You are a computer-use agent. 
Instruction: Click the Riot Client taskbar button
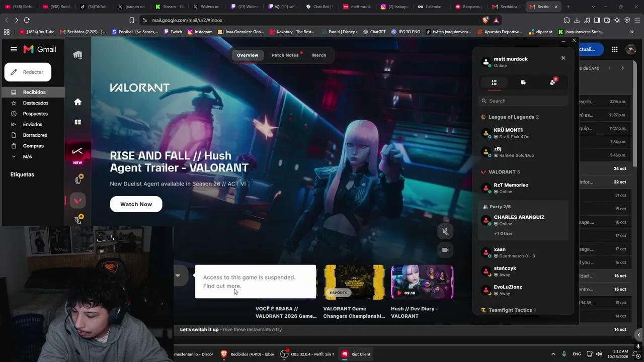(356, 354)
